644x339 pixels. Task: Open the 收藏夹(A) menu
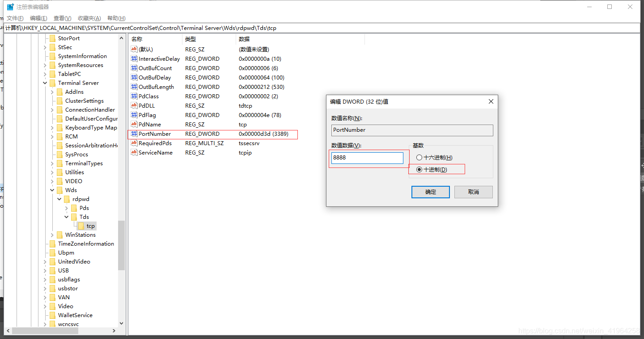89,18
